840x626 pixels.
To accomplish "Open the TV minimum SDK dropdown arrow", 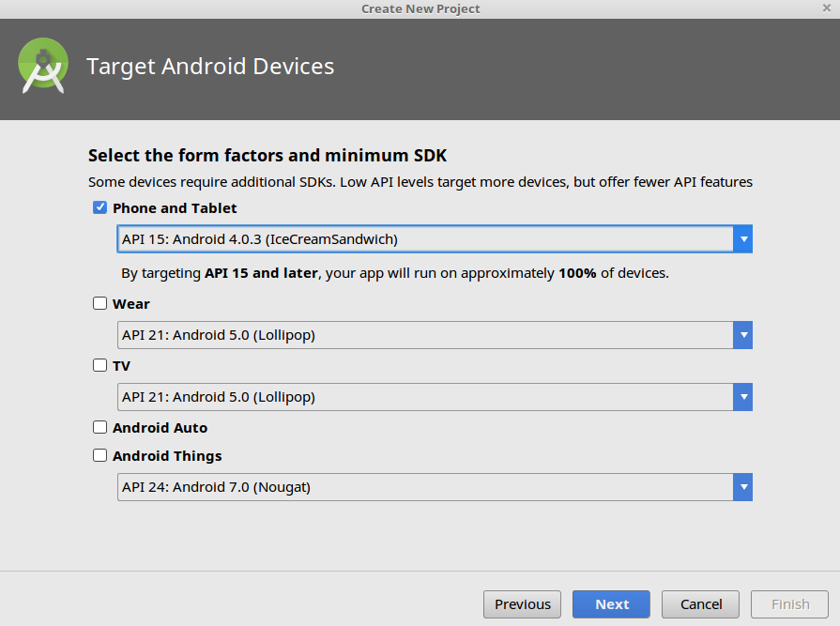I will 743,397.
